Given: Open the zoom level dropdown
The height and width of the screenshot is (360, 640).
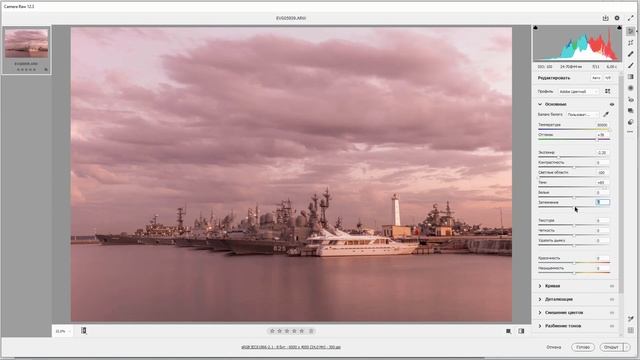Looking at the screenshot, I should coord(62,331).
